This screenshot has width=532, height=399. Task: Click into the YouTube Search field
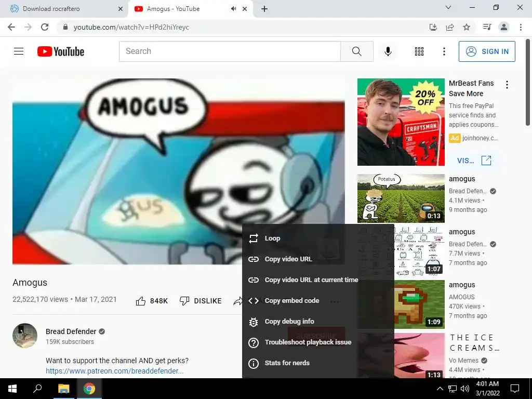tap(230, 51)
